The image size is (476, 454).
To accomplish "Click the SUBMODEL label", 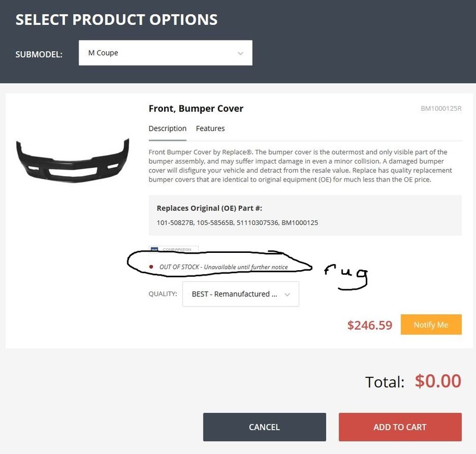I will [39, 54].
